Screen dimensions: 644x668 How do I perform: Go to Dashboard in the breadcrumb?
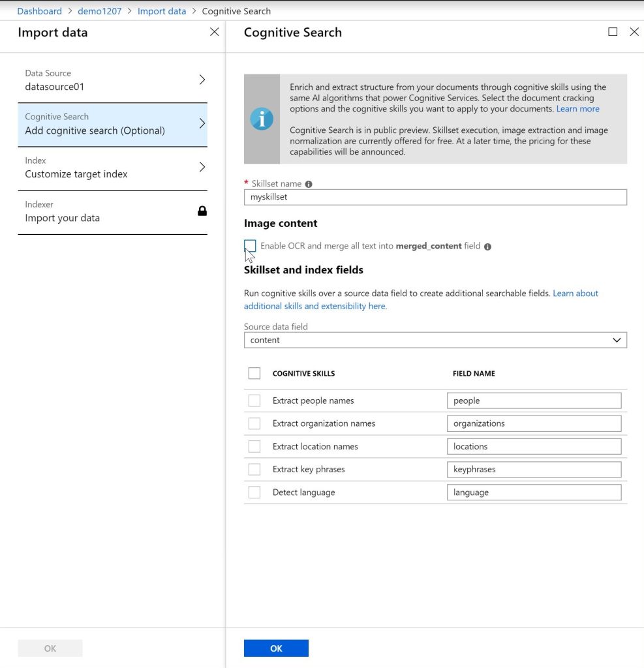pyautogui.click(x=39, y=11)
